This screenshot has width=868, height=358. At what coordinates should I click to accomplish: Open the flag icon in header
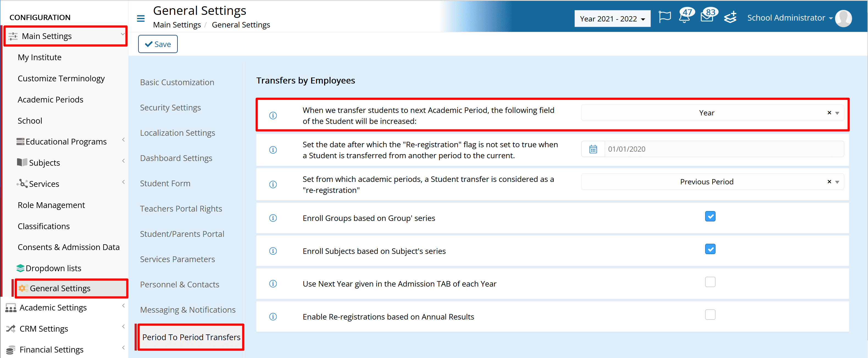pyautogui.click(x=664, y=17)
